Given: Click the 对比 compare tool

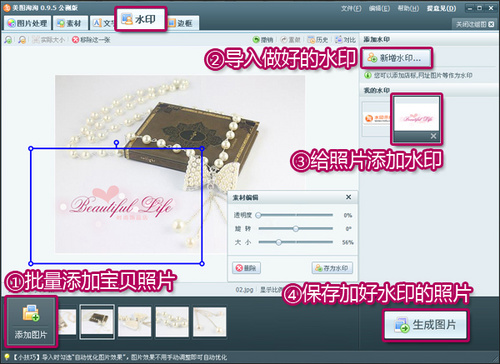Looking at the screenshot, I should point(345,40).
